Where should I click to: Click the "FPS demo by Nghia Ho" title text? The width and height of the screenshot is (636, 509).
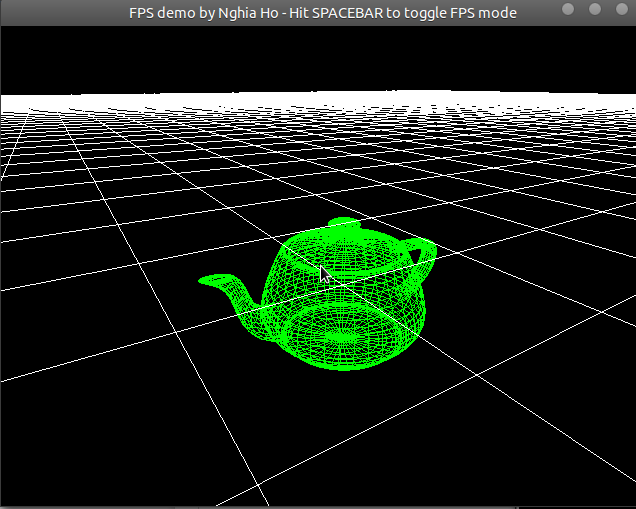coord(204,13)
